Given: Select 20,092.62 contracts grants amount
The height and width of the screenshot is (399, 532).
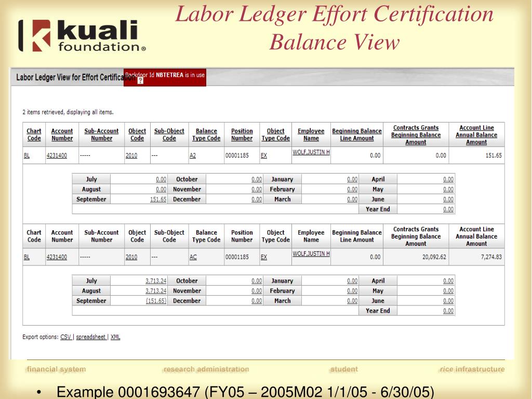Looking at the screenshot, I should (x=434, y=257).
